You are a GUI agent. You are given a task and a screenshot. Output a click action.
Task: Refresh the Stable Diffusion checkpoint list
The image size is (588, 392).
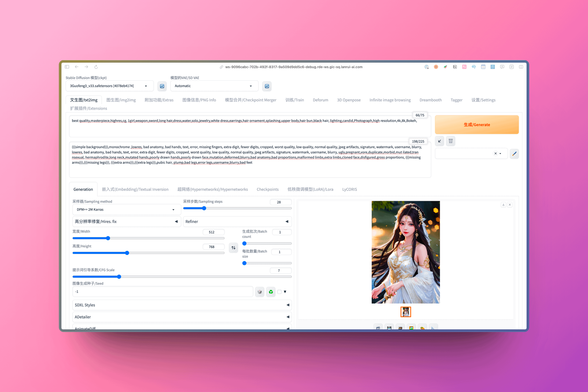[162, 86]
